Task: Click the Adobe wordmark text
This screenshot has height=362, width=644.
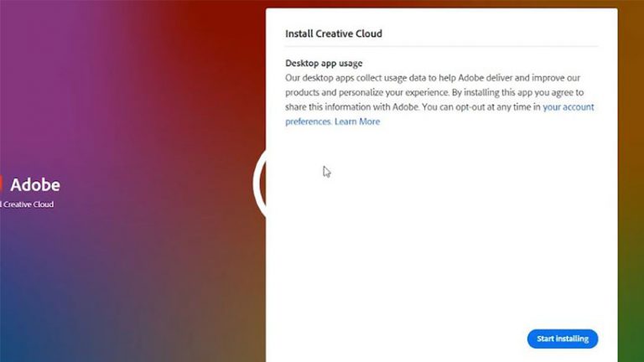Action: tap(35, 184)
